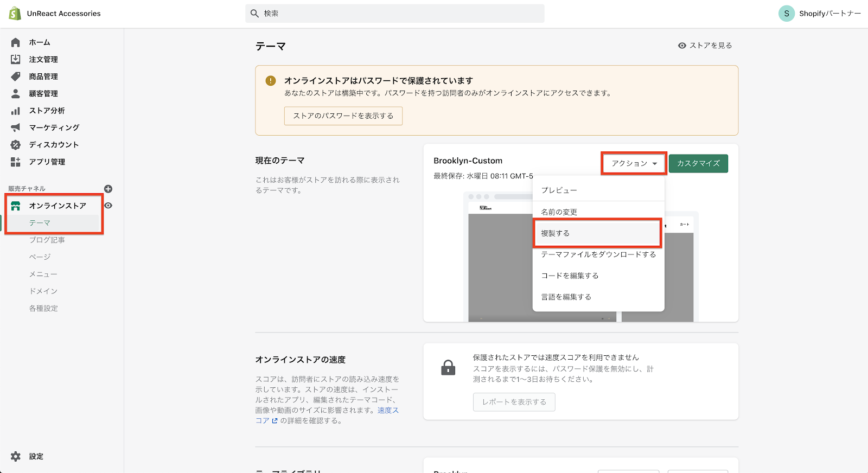This screenshot has height=473, width=868.
Task: Open 注文管理 orders icon
Action: coord(16,59)
